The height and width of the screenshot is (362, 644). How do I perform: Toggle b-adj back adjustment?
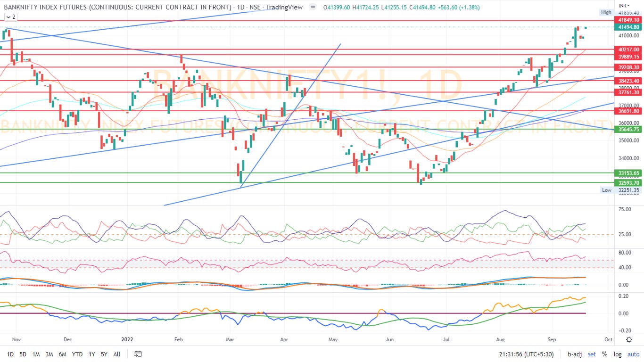pyautogui.click(x=575, y=354)
